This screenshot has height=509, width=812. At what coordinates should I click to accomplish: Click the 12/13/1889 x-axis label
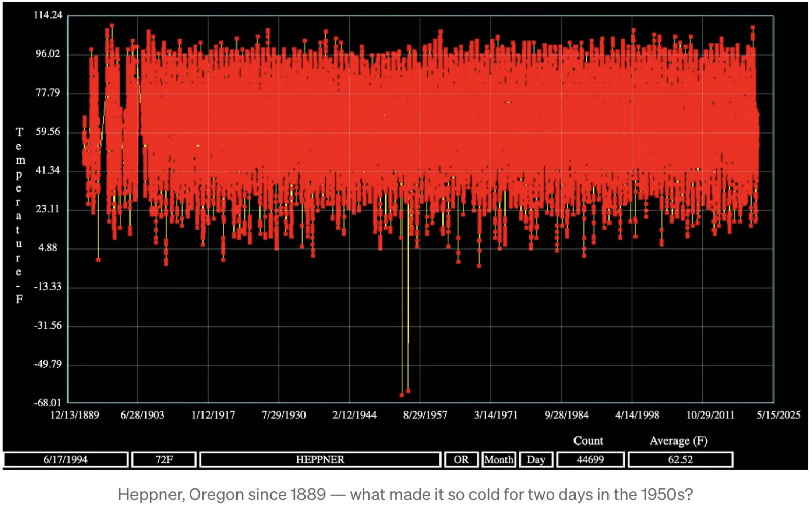(x=75, y=415)
